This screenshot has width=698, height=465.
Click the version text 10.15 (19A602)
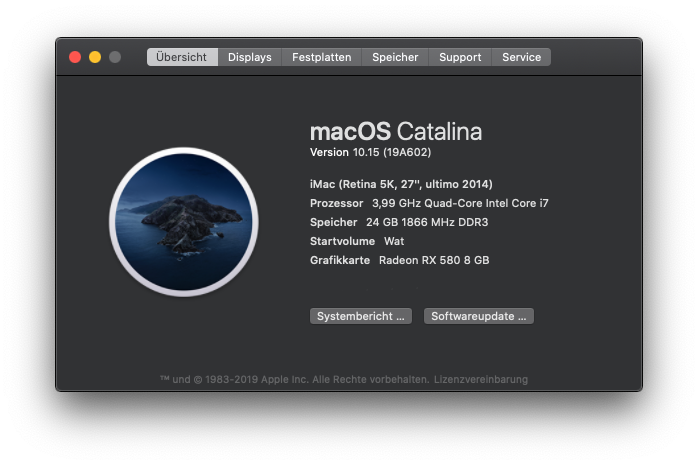pos(392,152)
